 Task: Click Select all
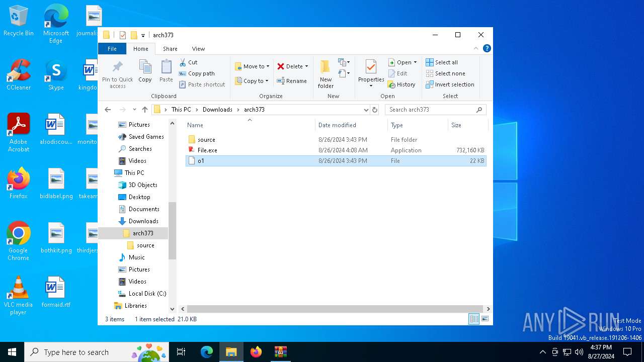click(442, 62)
